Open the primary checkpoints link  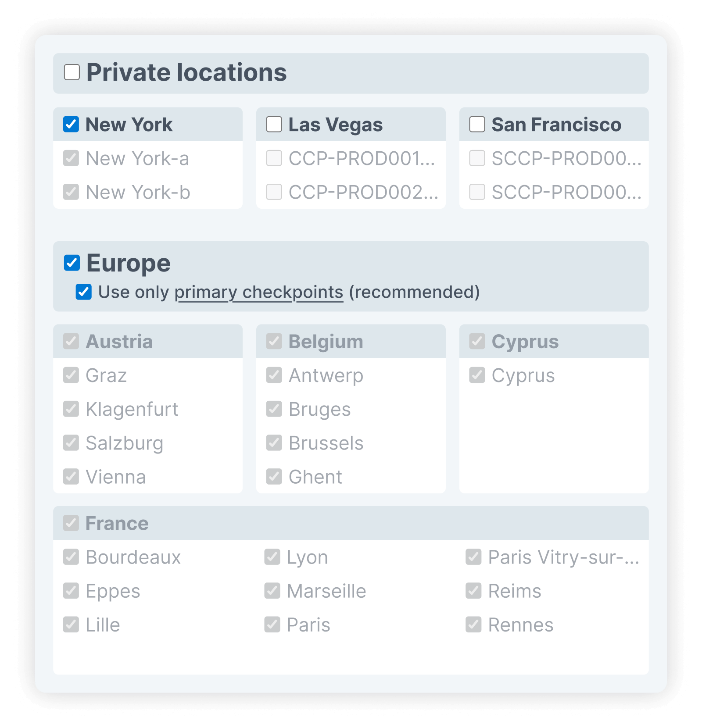258,293
